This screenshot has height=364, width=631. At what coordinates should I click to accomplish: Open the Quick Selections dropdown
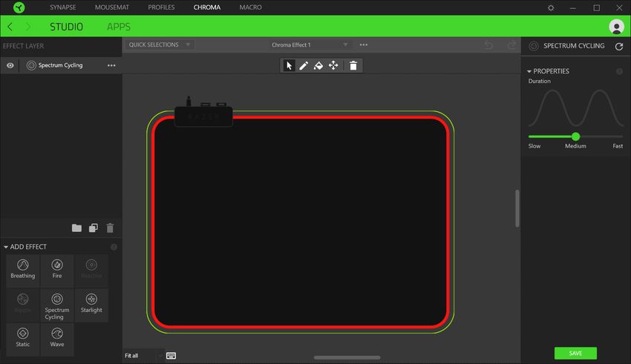point(160,44)
